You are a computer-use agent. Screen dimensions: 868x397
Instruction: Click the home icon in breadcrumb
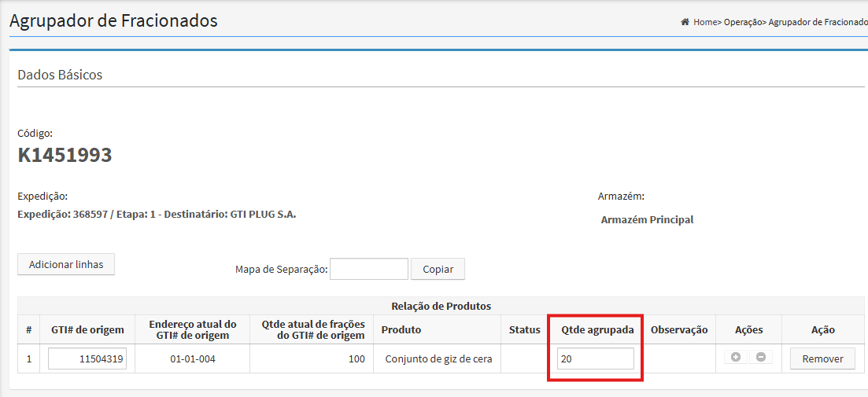pyautogui.click(x=685, y=22)
